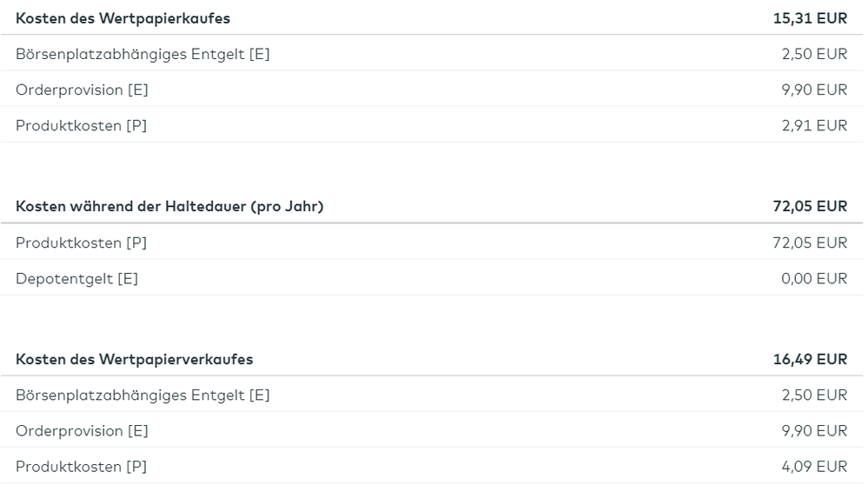The height and width of the screenshot is (485, 868).
Task: Click the 0,00 EUR Depotentgelt amount
Action: point(814,278)
